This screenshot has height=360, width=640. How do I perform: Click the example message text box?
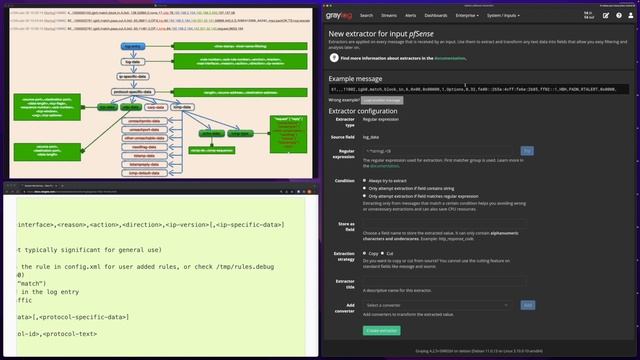(x=478, y=89)
